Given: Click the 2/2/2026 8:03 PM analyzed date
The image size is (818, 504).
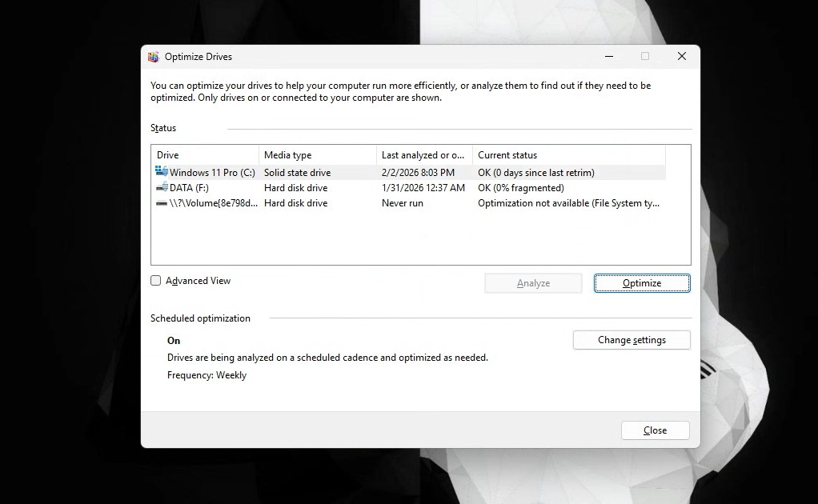Looking at the screenshot, I should coord(418,173).
